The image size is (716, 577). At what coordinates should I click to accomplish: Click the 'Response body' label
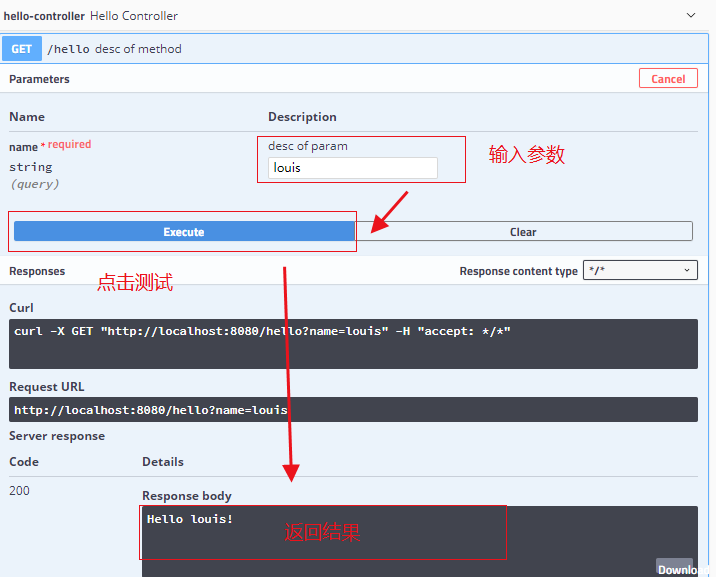[x=187, y=496]
